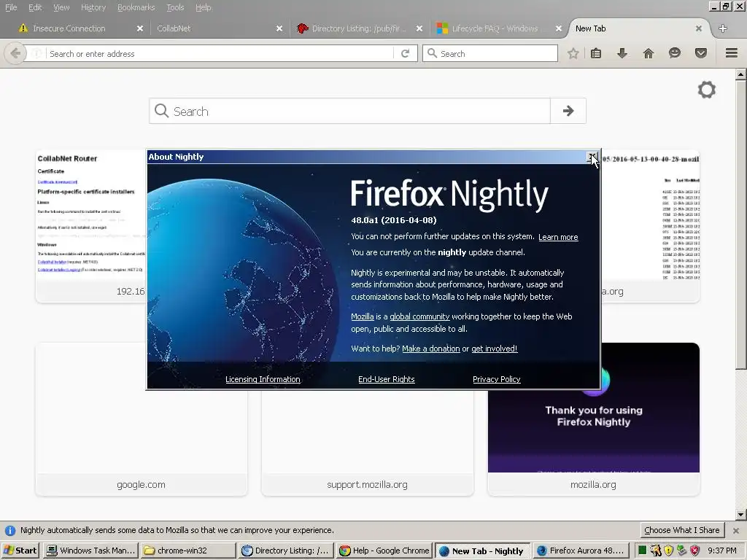Close the Lifecycle FAQ tab

[559, 28]
